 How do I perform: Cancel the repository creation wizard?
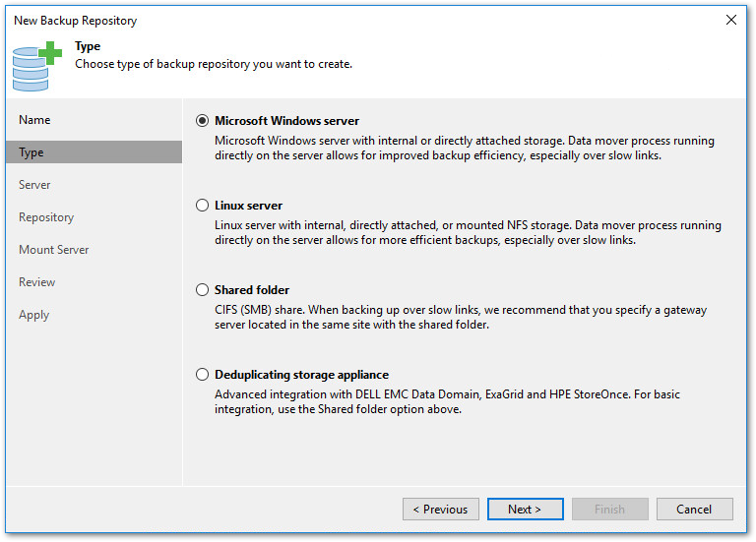[694, 510]
